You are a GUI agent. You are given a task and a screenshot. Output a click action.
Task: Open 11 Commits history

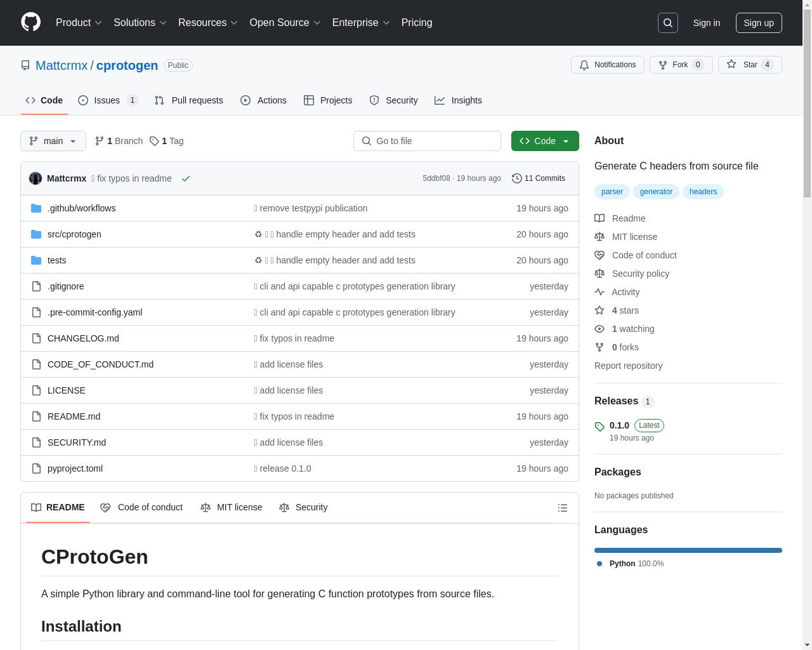coord(539,178)
